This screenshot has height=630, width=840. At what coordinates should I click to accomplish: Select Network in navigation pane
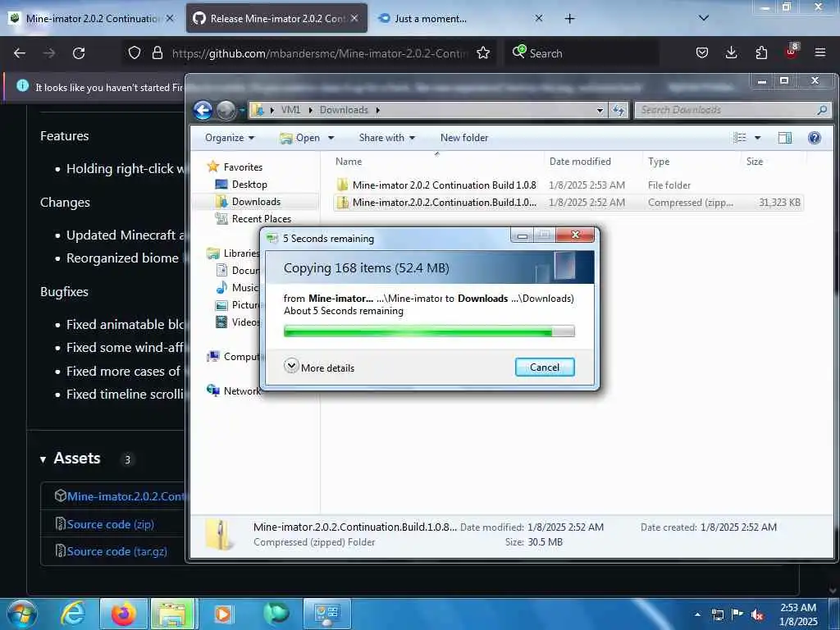click(234, 391)
